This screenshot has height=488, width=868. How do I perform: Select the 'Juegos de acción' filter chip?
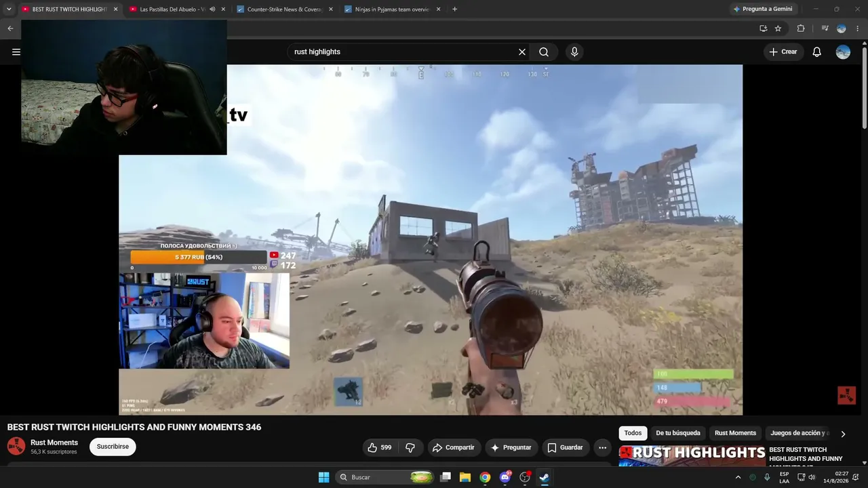coord(798,433)
